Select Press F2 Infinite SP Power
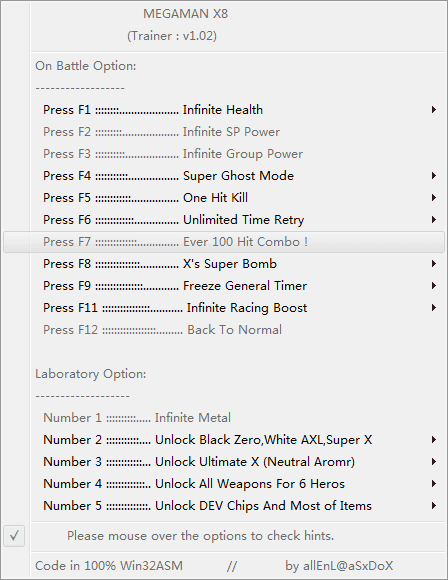The image size is (448, 580). click(224, 132)
